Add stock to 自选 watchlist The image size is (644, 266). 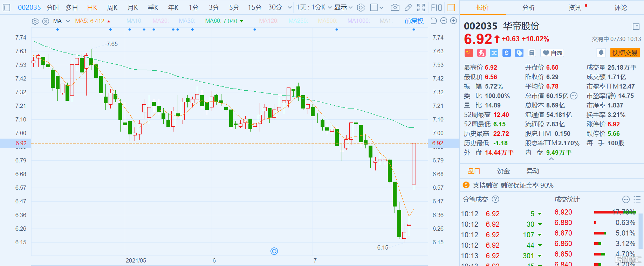552,53
